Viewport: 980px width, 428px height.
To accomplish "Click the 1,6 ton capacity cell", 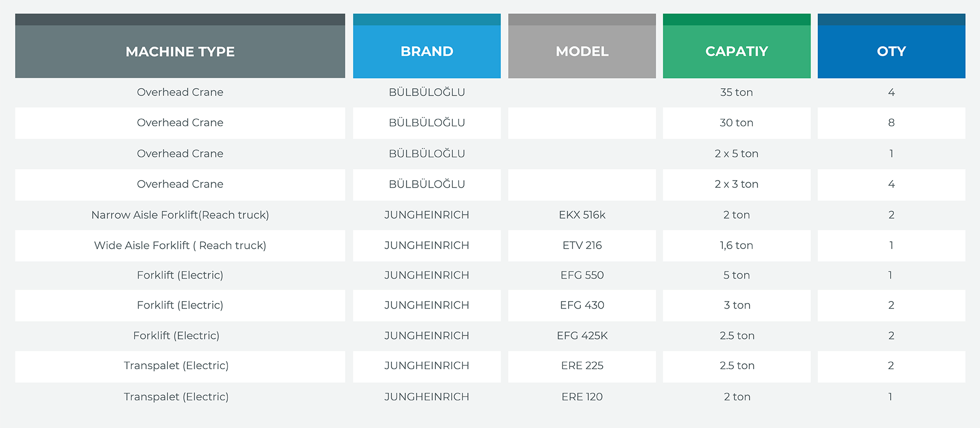I will tap(737, 245).
